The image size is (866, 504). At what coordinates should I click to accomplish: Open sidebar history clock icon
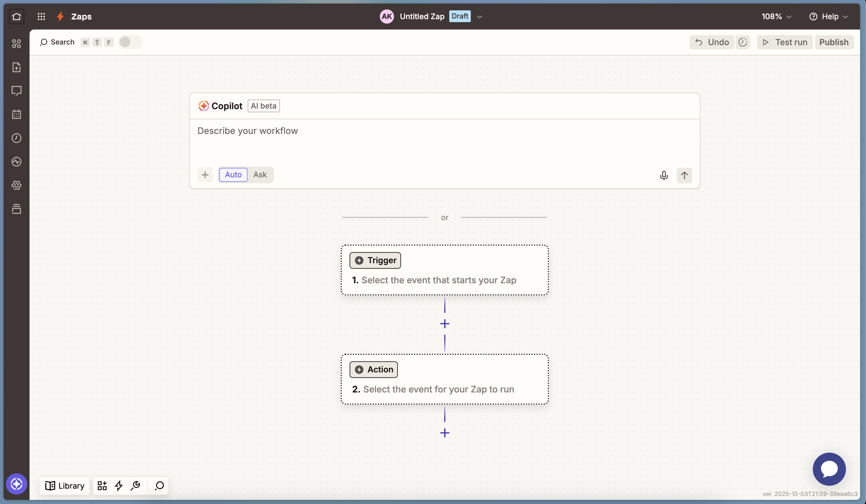point(17,138)
